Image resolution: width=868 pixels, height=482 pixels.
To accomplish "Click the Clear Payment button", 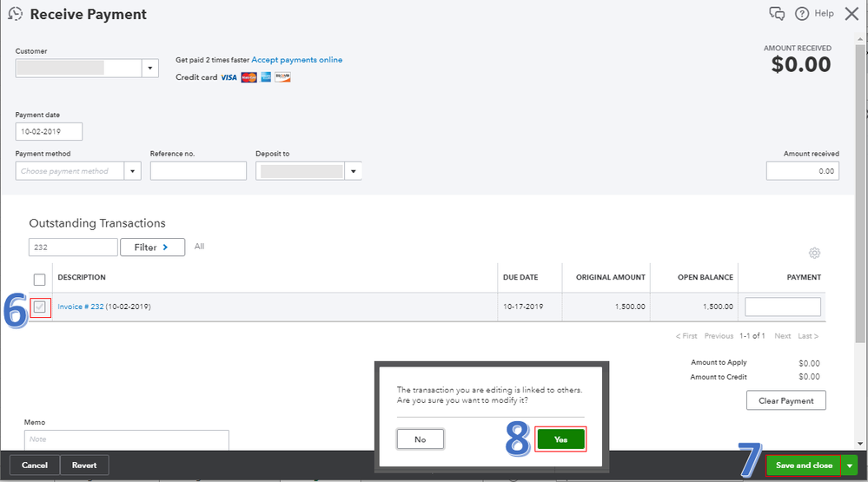I will click(x=786, y=400).
